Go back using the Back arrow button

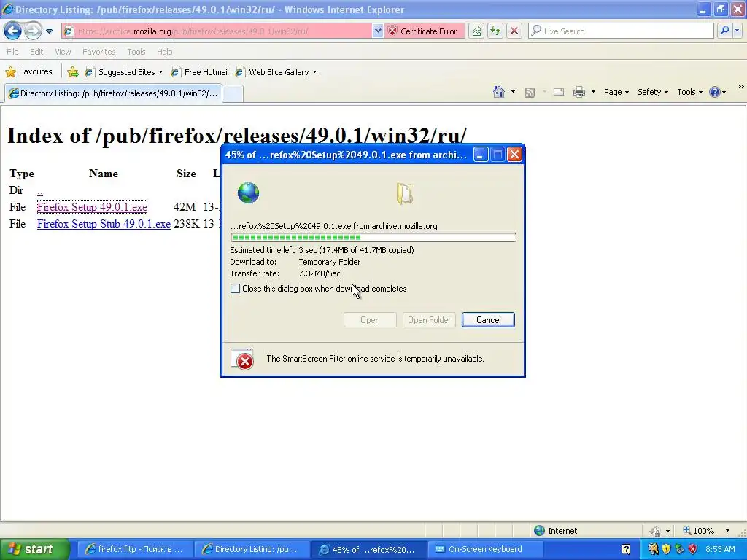13,31
